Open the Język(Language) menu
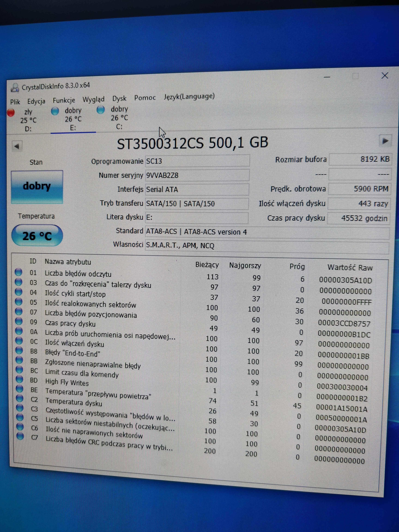This screenshot has width=399, height=532. (x=189, y=97)
